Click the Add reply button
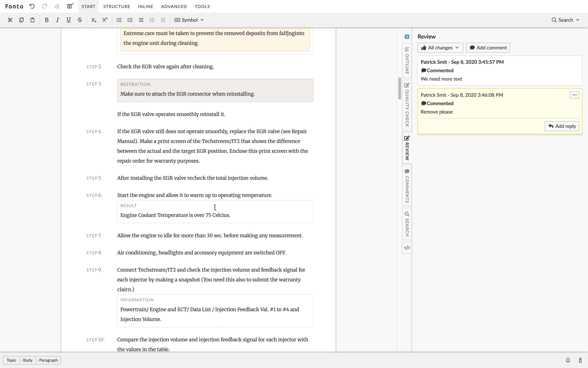588x368 pixels. point(562,126)
